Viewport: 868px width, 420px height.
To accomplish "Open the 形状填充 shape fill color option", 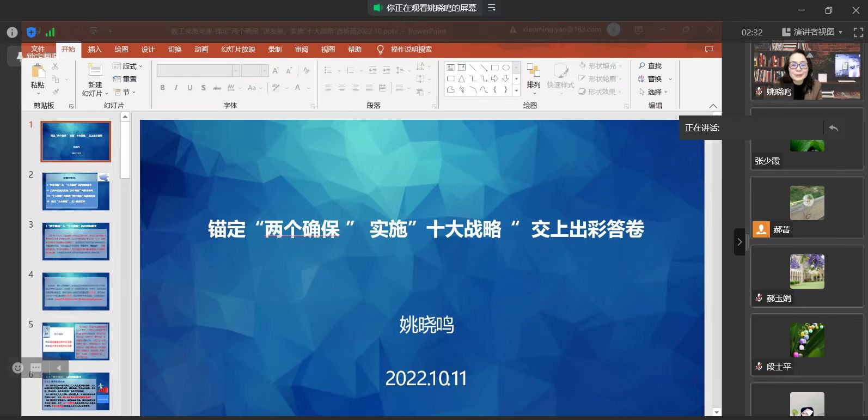I will pos(601,66).
